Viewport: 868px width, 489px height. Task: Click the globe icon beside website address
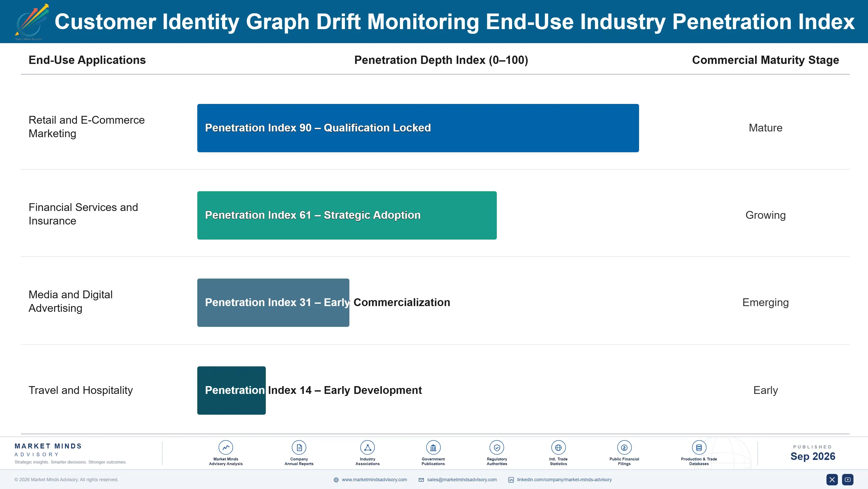click(336, 480)
